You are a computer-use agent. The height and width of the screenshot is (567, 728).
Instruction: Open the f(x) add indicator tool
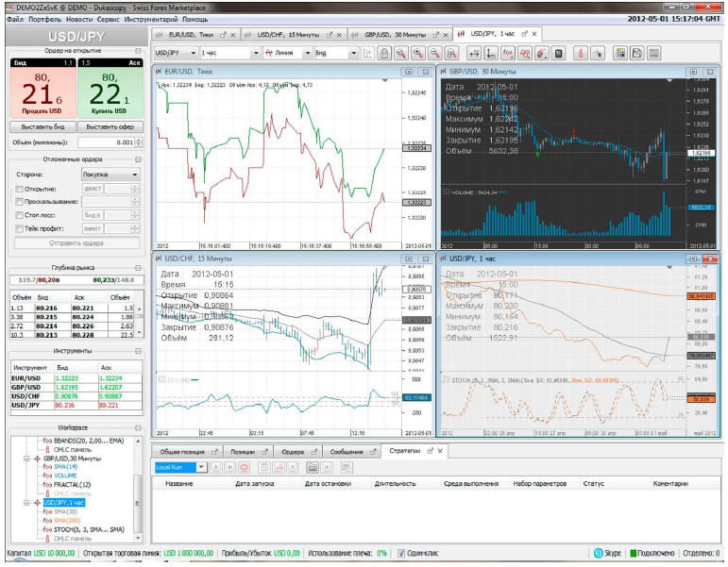click(507, 54)
